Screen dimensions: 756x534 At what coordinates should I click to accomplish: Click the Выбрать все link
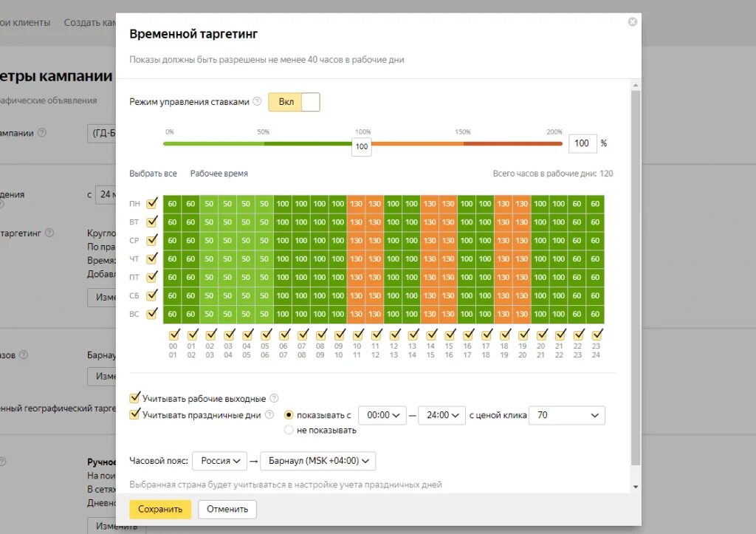point(153,173)
